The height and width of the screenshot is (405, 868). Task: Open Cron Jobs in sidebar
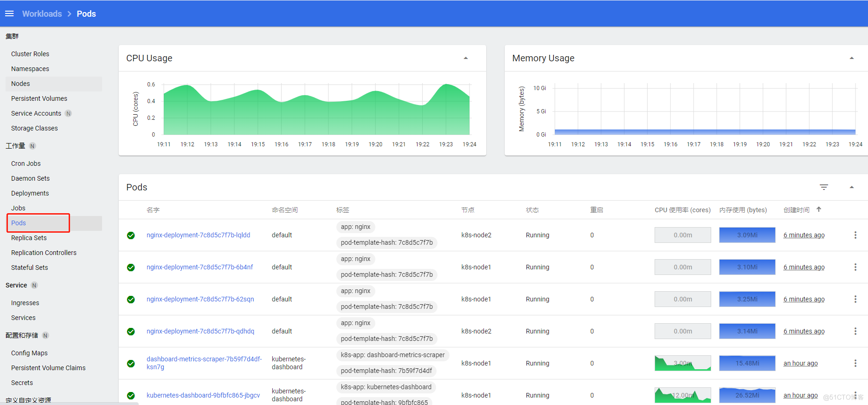(x=26, y=163)
